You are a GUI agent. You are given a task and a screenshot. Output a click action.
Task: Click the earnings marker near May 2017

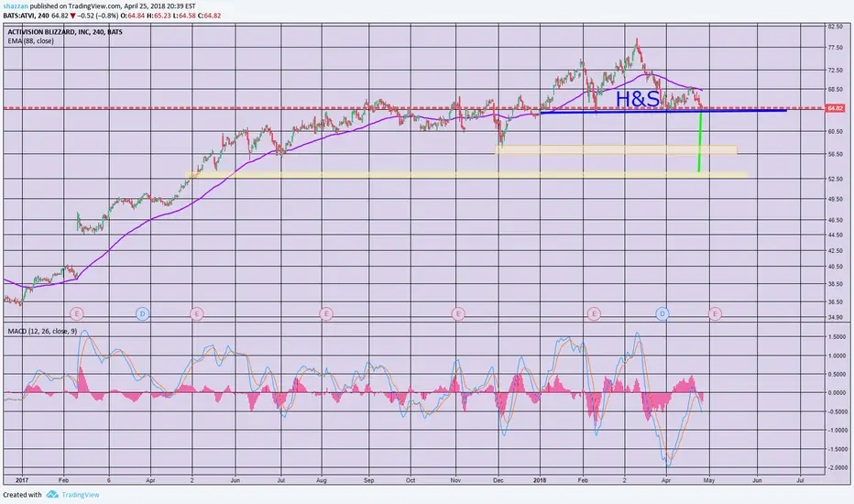click(197, 313)
